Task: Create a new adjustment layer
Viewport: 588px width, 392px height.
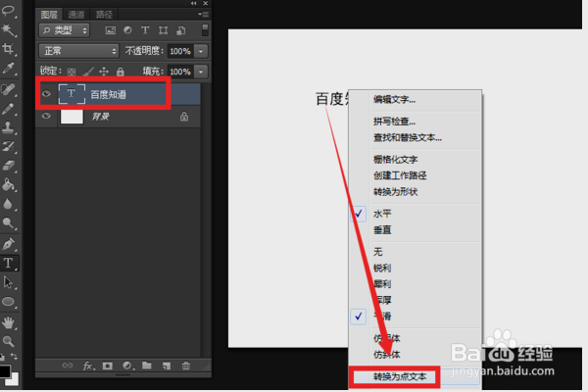Action: (x=127, y=366)
